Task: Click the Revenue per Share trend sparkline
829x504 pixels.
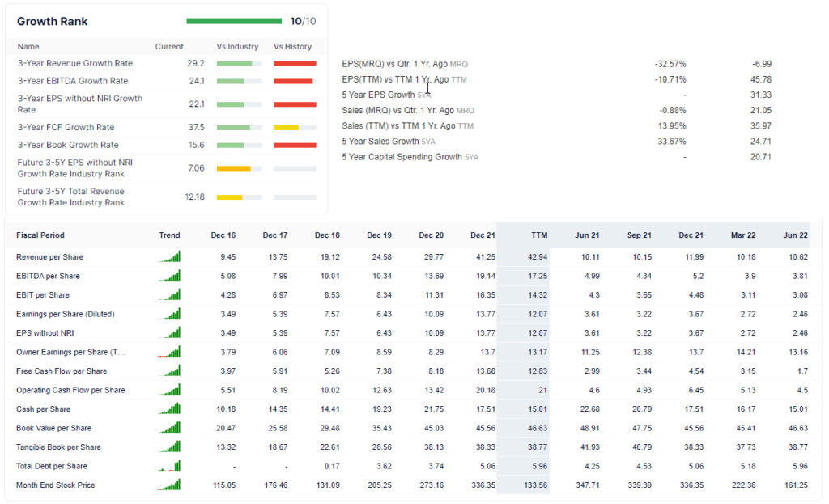Action: click(x=169, y=256)
